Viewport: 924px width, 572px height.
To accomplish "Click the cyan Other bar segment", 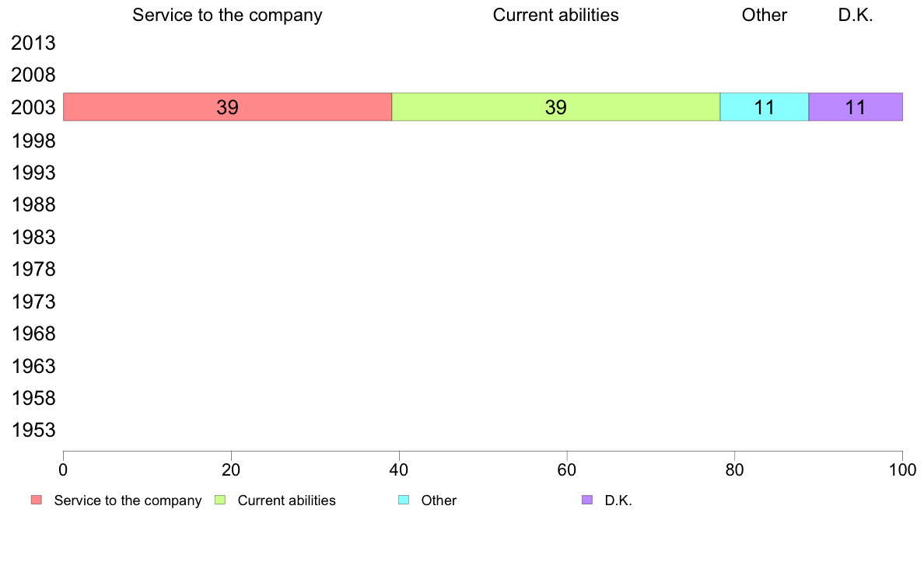I will pyautogui.click(x=765, y=107).
